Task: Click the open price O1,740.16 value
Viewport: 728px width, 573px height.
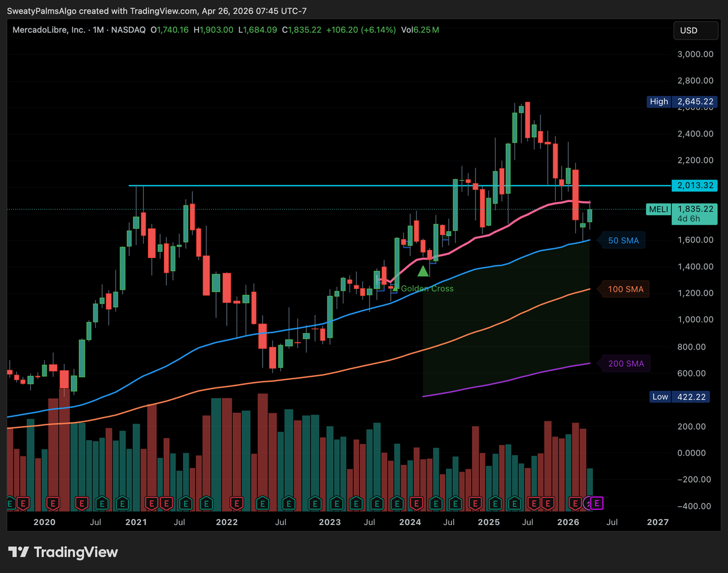Action: pyautogui.click(x=169, y=30)
